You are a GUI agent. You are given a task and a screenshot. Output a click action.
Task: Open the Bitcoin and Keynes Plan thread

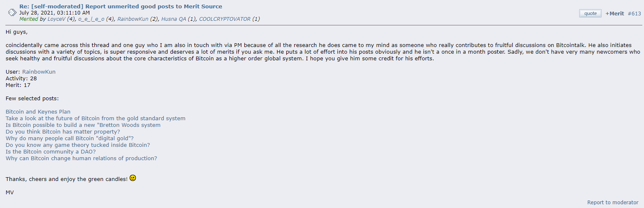pos(38,111)
